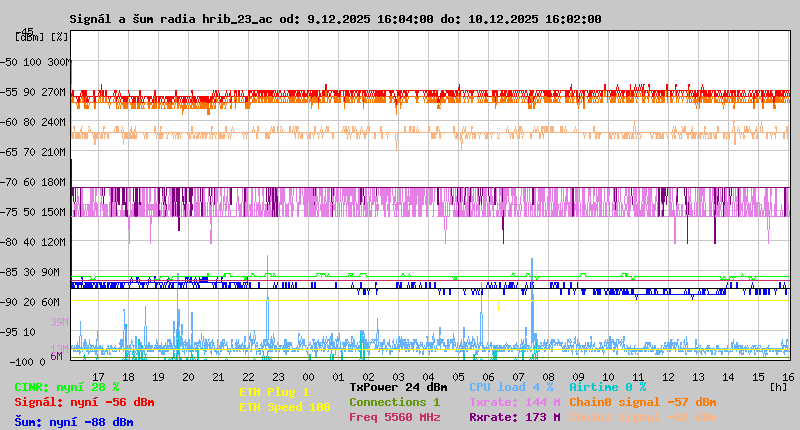Click the '-55' dBm axis label
Image resolution: width=800 pixels, height=430 pixels.
click(x=8, y=92)
